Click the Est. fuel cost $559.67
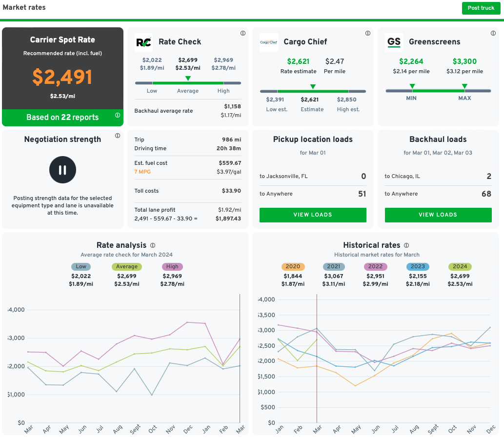 (x=230, y=163)
